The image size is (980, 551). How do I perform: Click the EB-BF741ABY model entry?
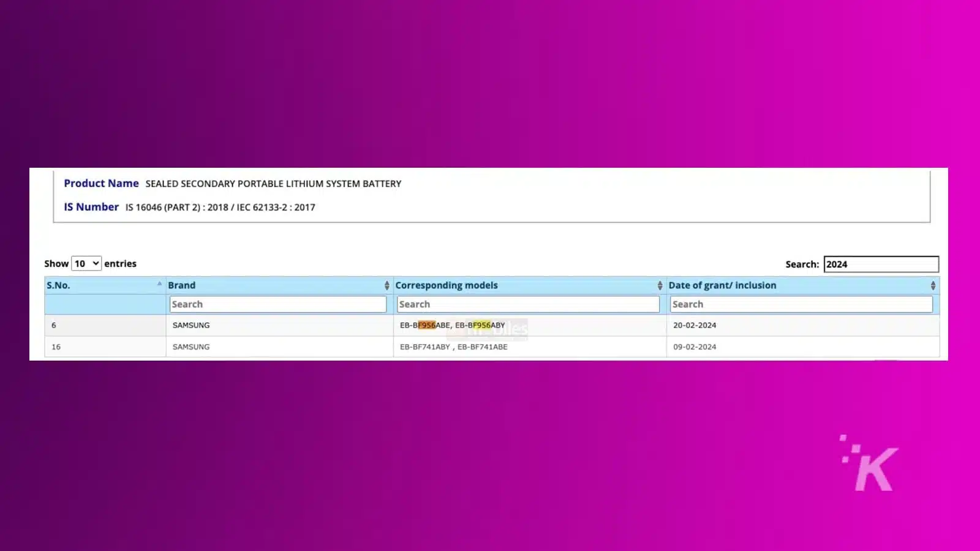[x=424, y=347]
